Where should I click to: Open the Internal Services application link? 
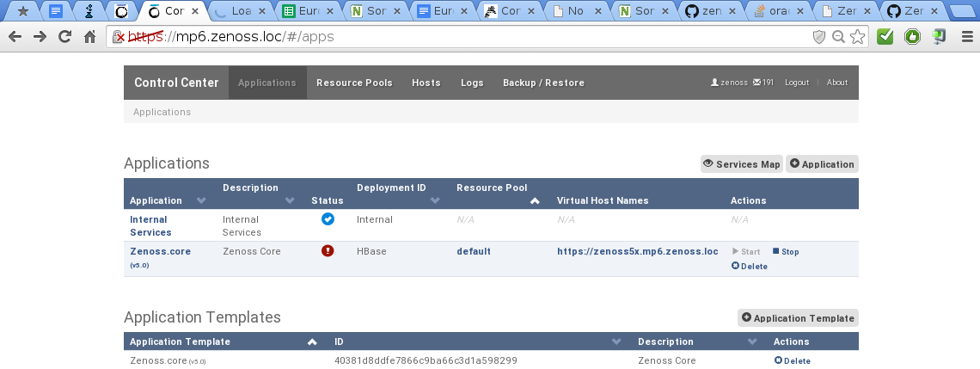(150, 225)
